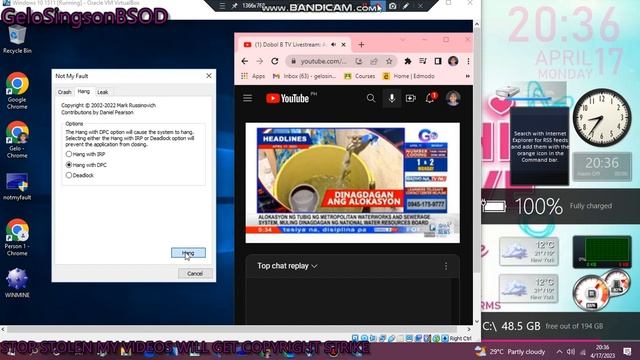Click the livestream video player
Viewport: 640px width, 360px height.
352,182
